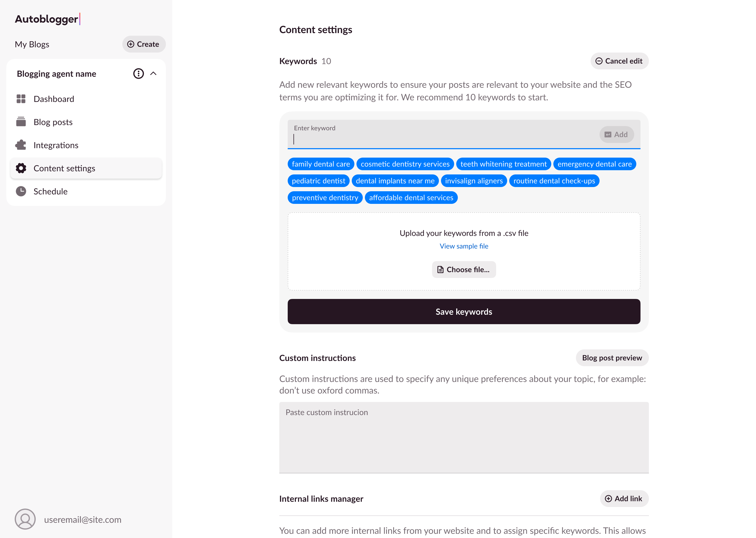Viewport: 756px width, 538px height.
Task: Click into the custom instructions text area
Action: pyautogui.click(x=464, y=437)
